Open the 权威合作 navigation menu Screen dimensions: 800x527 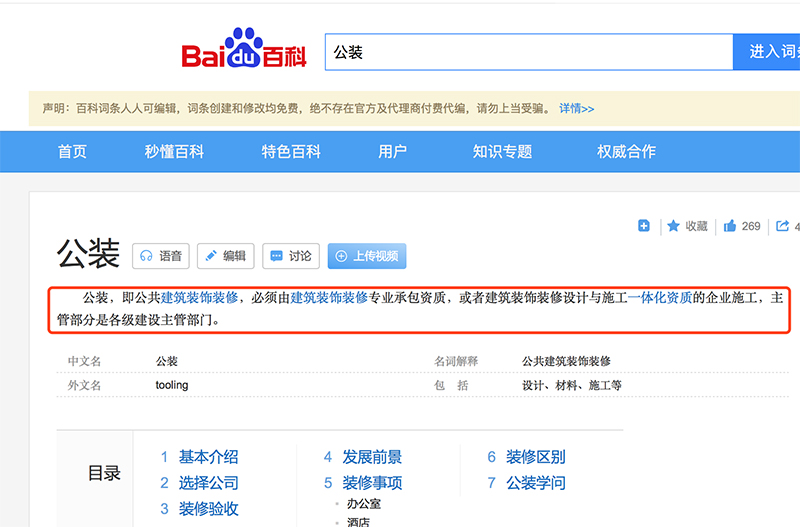(626, 152)
